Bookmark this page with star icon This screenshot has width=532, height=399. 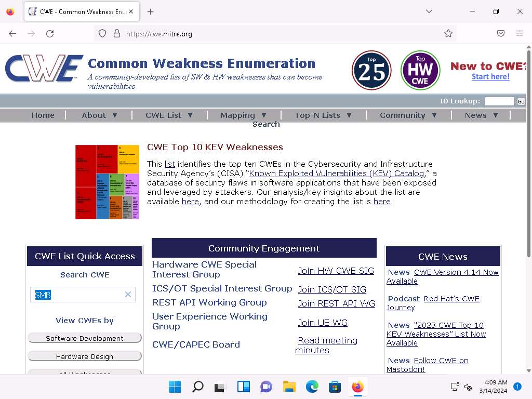(x=448, y=34)
